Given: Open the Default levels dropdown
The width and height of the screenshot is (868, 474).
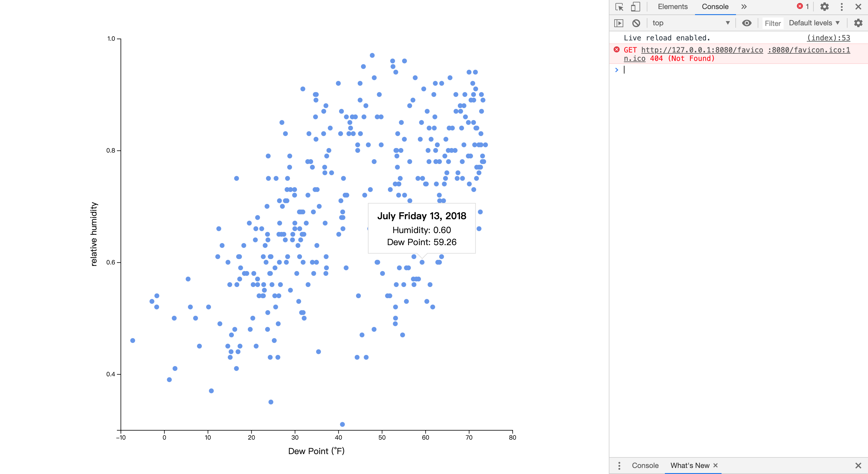Looking at the screenshot, I should point(814,23).
